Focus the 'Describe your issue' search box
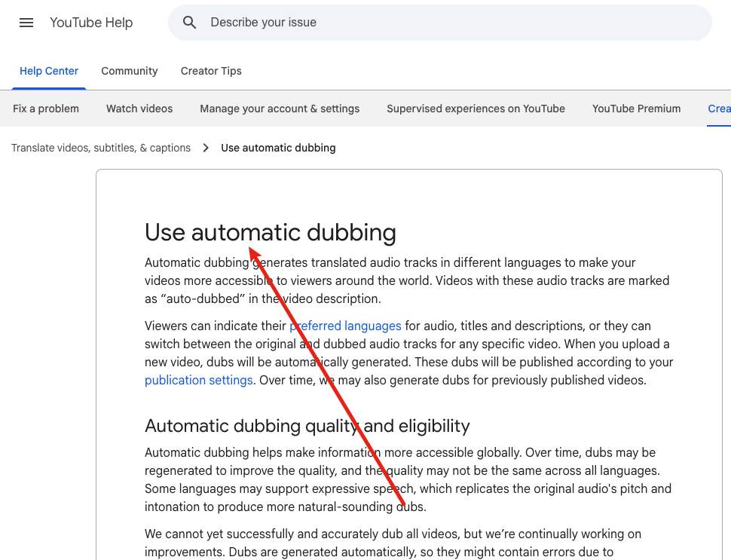 coord(452,23)
